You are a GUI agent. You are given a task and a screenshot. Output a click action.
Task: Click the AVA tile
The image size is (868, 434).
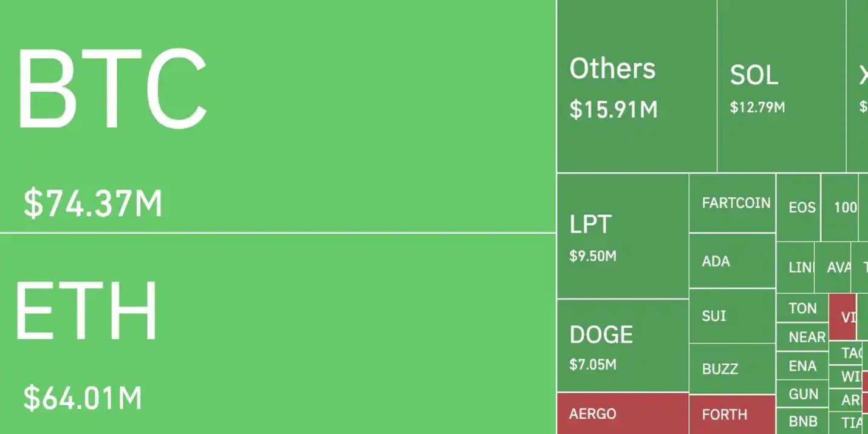[x=833, y=267]
